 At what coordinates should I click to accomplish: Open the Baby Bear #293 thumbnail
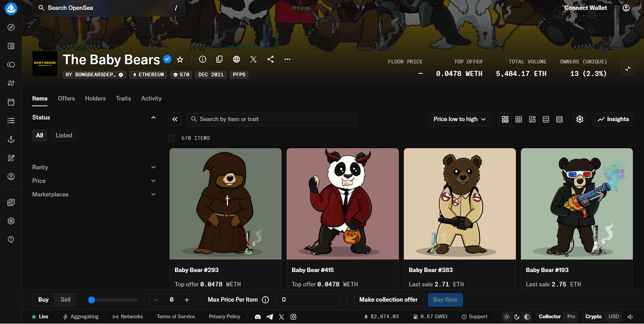coord(225,204)
